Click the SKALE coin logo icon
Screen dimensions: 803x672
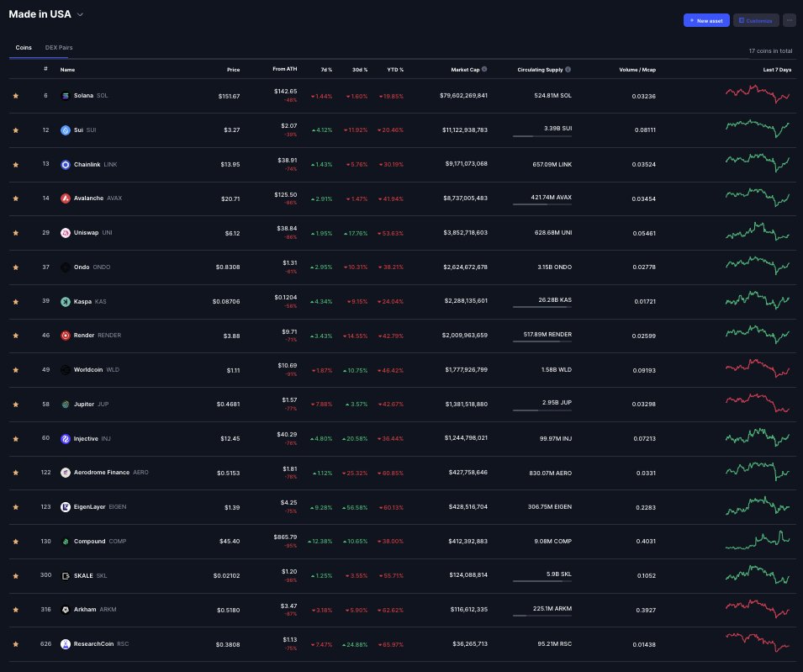(x=65, y=576)
